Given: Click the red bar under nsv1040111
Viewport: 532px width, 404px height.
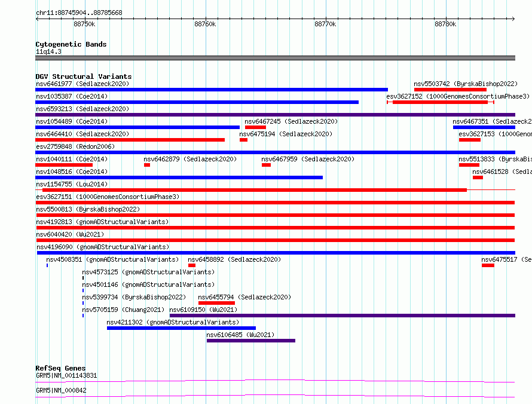Looking at the screenshot, I should pos(64,165).
